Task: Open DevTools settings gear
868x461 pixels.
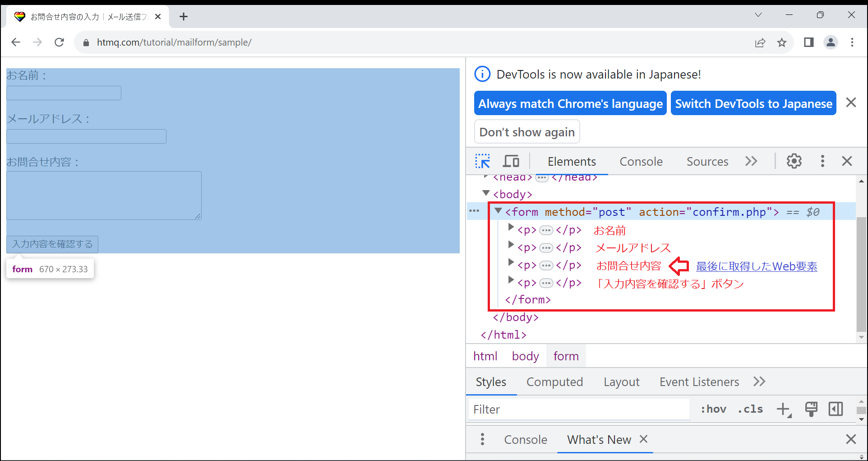Action: (794, 161)
